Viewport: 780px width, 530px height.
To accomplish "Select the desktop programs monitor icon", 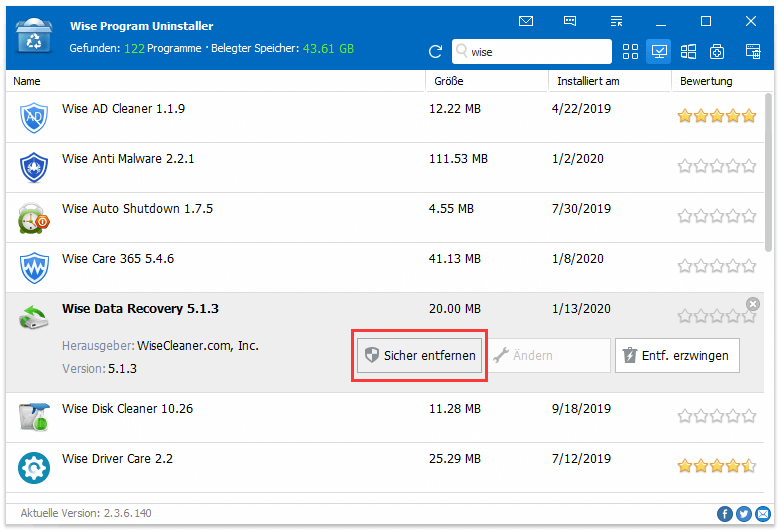I will coord(659,51).
